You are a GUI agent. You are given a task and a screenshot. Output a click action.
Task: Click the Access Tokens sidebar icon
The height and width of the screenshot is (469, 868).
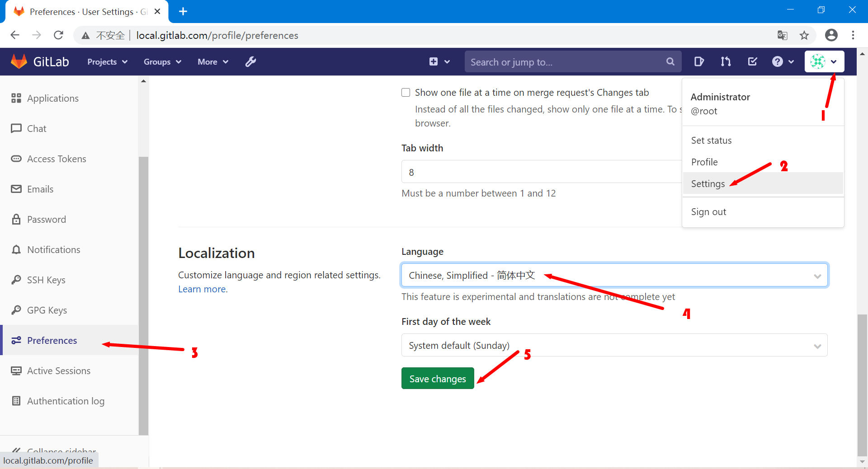[16, 159]
